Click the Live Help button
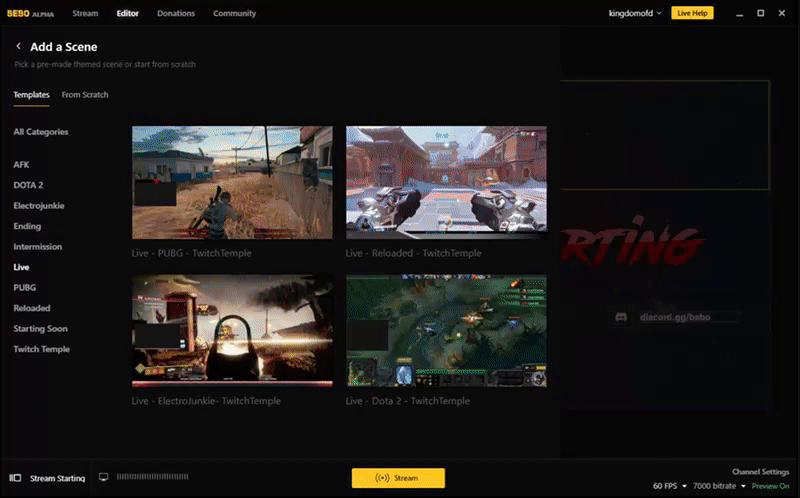 (692, 13)
